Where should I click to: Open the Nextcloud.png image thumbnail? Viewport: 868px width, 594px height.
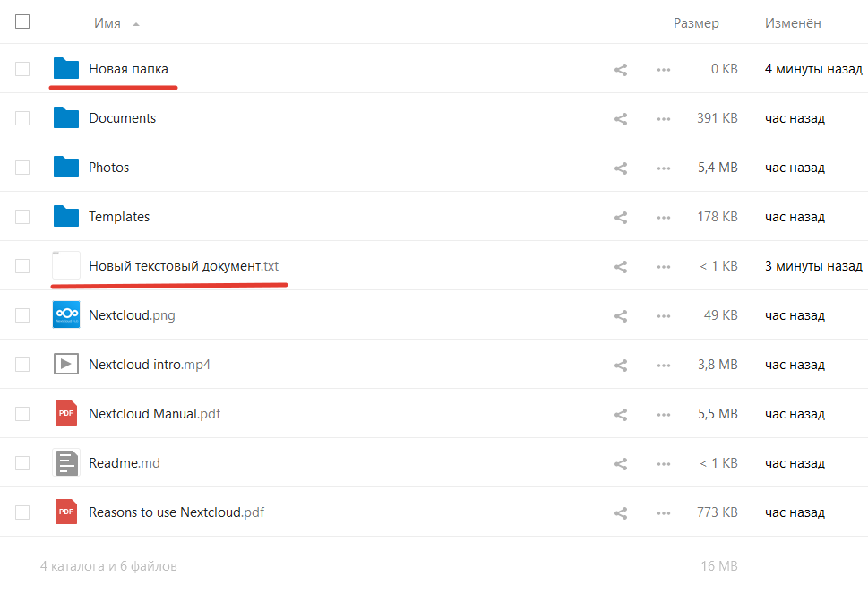coord(66,314)
